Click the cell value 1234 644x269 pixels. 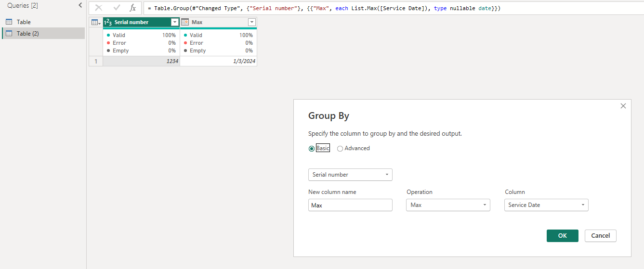click(x=141, y=61)
